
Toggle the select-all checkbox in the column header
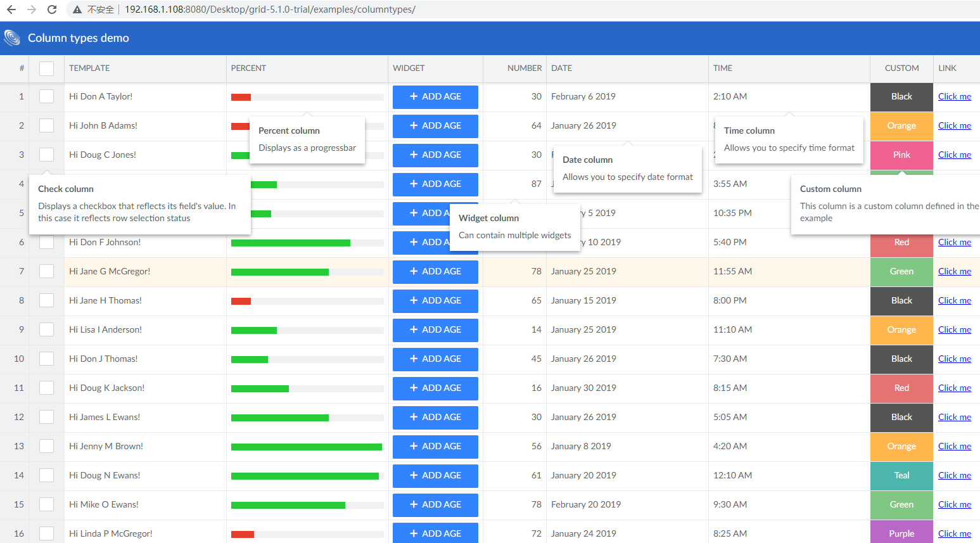[46, 68]
